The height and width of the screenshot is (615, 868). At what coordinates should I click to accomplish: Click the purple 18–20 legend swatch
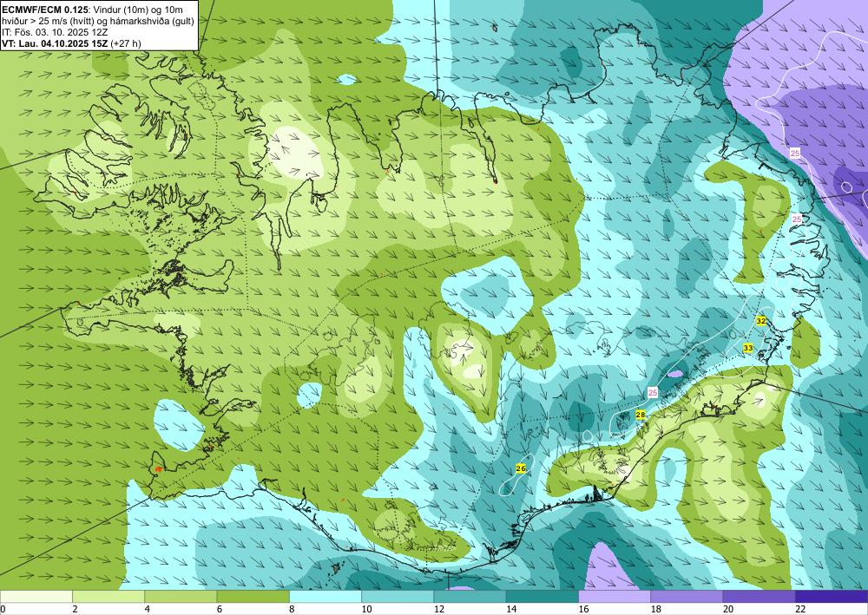pos(687,597)
